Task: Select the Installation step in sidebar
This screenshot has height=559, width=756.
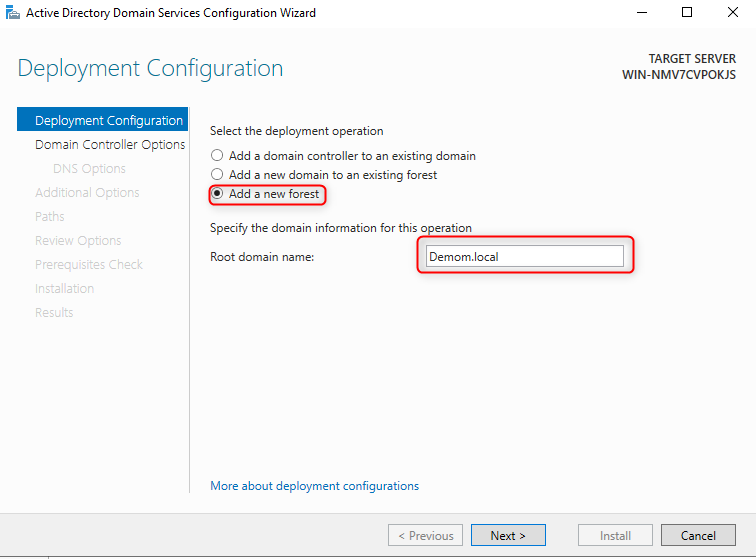Action: coord(64,288)
